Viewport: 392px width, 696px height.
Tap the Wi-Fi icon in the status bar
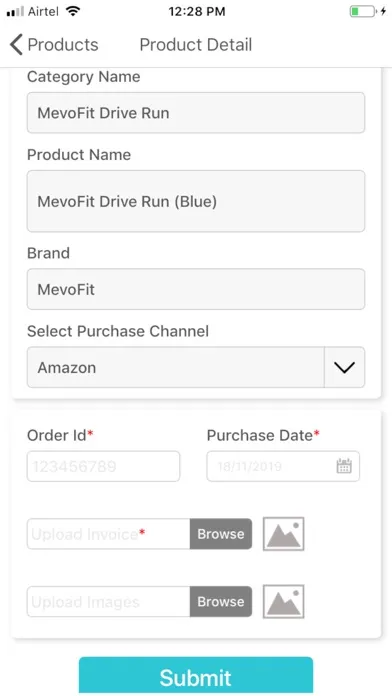[72, 12]
